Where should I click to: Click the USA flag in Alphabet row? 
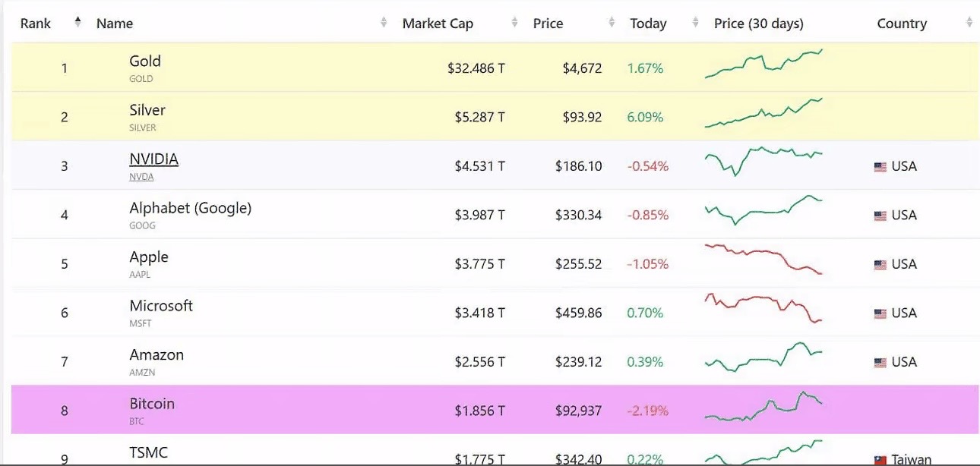[880, 216]
